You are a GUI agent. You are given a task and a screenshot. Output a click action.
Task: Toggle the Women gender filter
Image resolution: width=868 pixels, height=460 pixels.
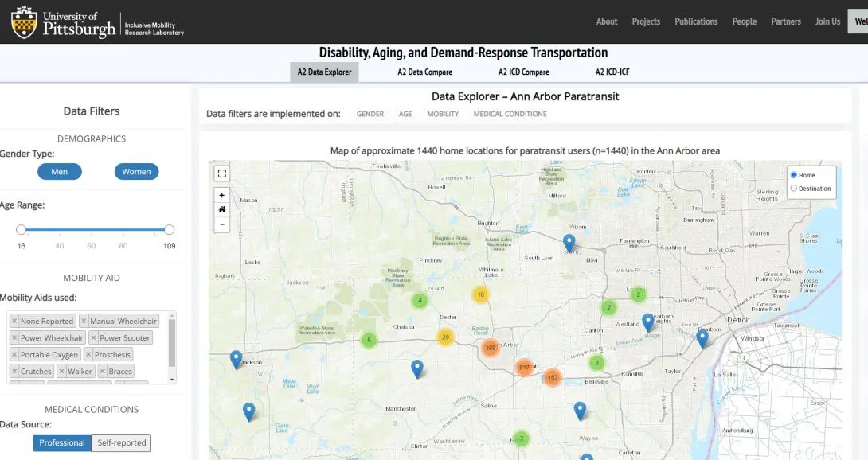tap(136, 172)
